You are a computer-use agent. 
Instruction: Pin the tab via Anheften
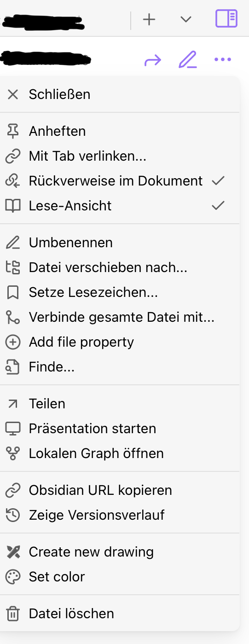coord(120,131)
